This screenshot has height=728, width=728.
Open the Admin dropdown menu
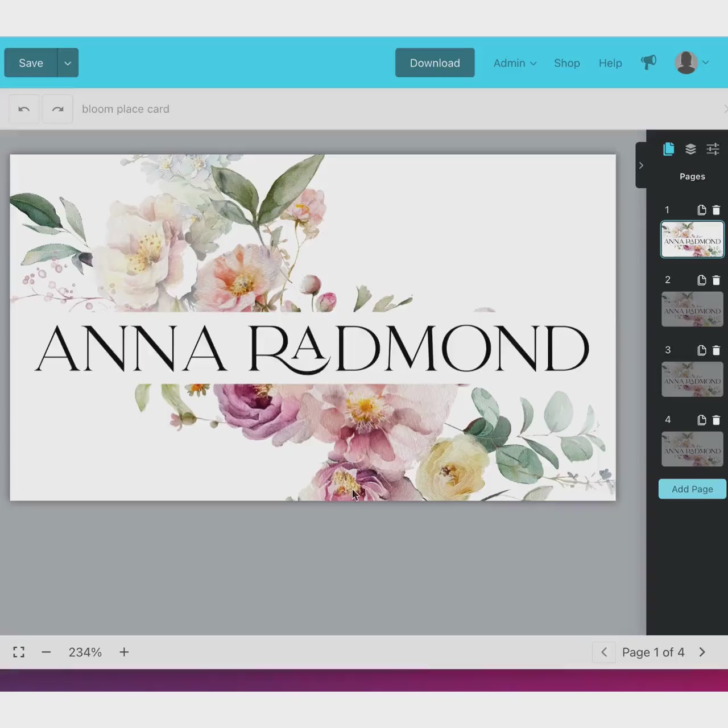click(514, 63)
